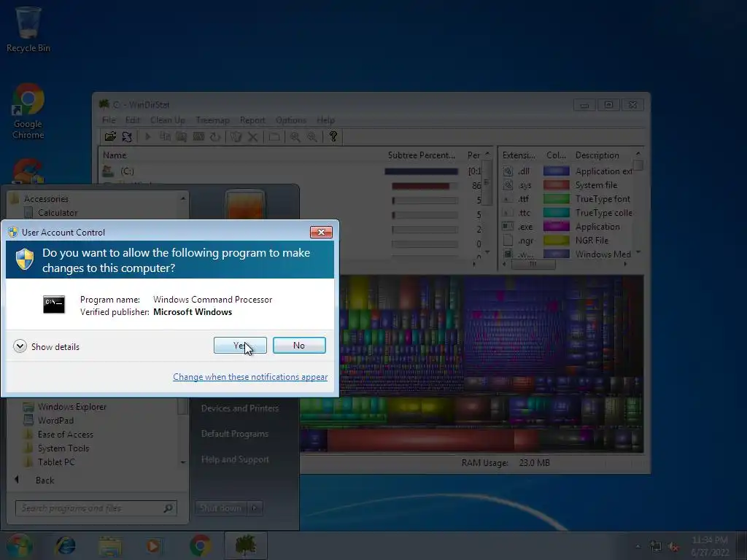Sort by Subtree Percentage column header
This screenshot has height=560, width=747.
tap(421, 155)
